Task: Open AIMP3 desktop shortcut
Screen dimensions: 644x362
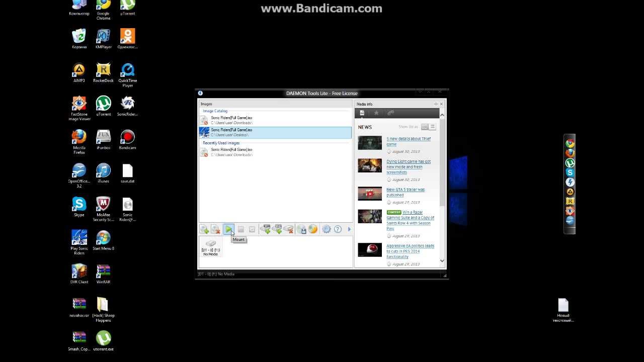Action: pyautogui.click(x=79, y=73)
